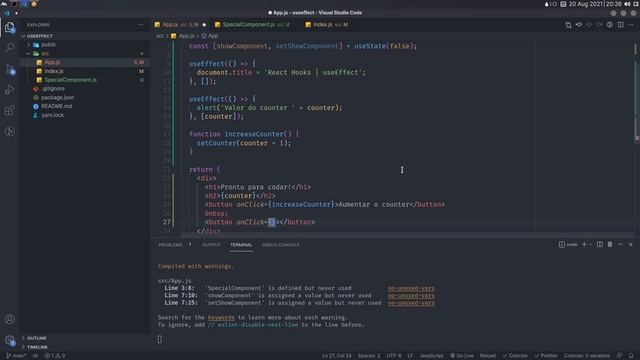The width and height of the screenshot is (640, 360).
Task: Open .gitignore in the explorer
Action: [85, 89]
